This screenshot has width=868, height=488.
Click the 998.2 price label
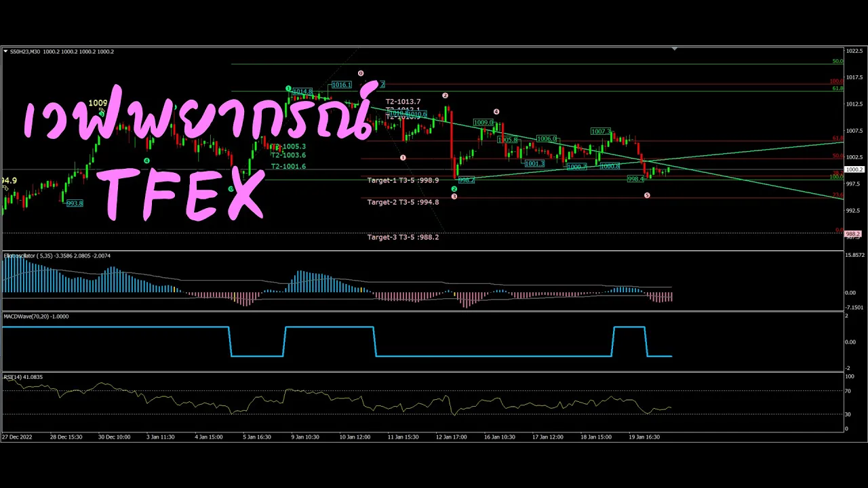467,180
